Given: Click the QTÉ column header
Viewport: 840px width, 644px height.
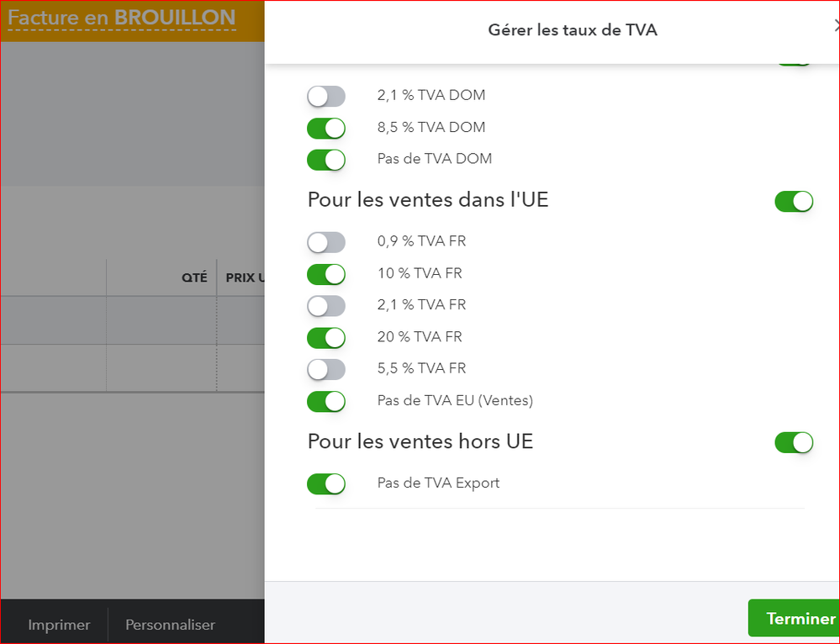Looking at the screenshot, I should pos(194,277).
